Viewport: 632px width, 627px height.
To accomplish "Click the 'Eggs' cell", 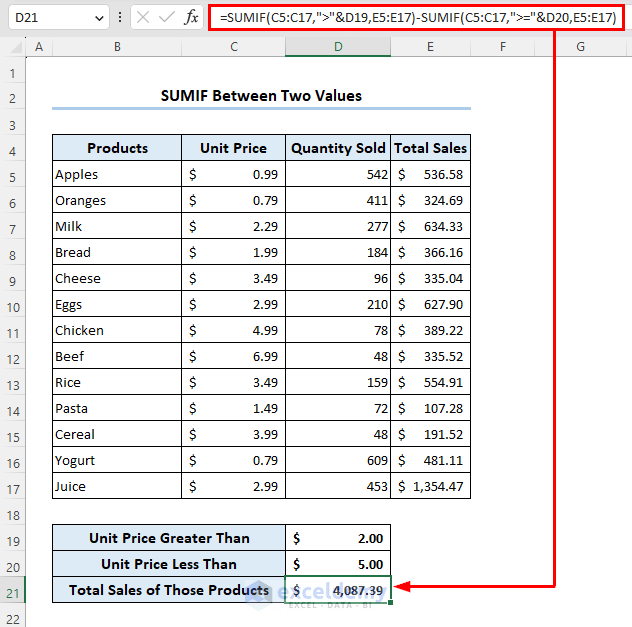I will tap(117, 304).
